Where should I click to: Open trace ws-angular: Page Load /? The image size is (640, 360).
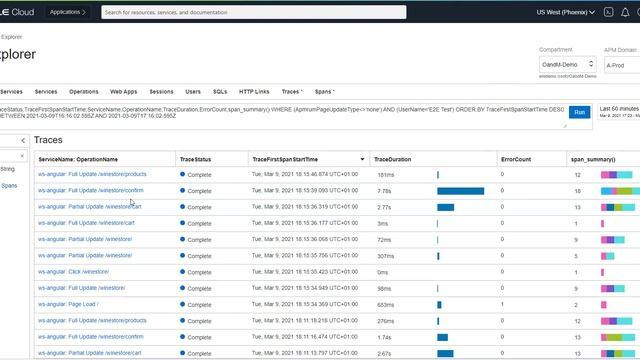[x=68, y=304]
